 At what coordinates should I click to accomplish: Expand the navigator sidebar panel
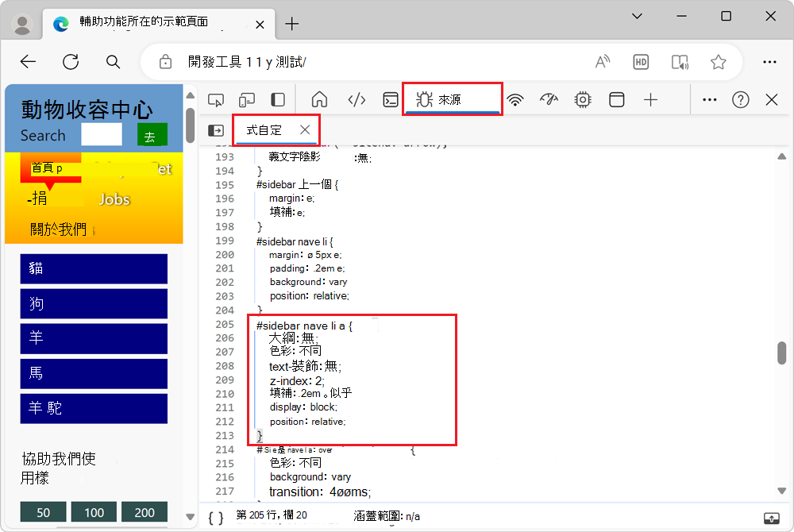pyautogui.click(x=215, y=130)
